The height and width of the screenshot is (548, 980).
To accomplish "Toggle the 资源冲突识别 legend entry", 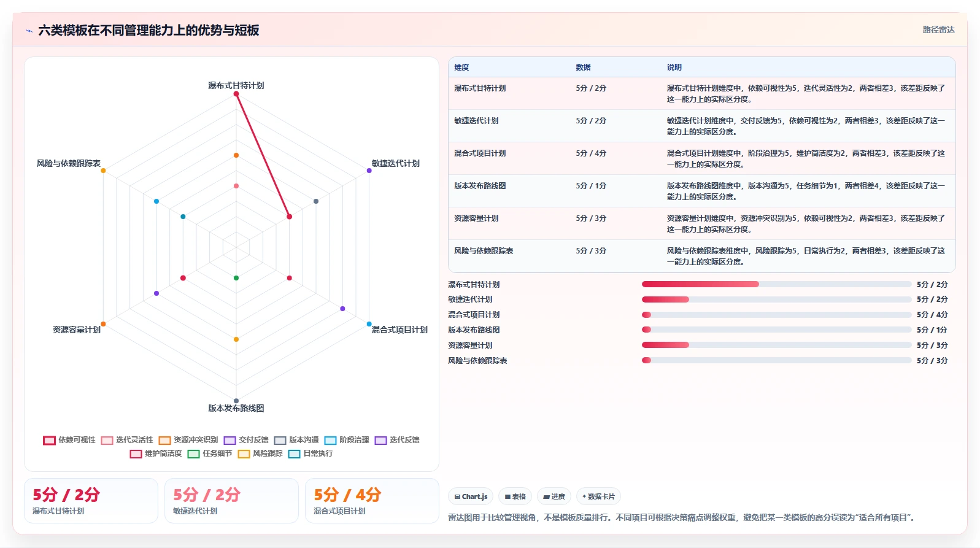I will pyautogui.click(x=188, y=440).
